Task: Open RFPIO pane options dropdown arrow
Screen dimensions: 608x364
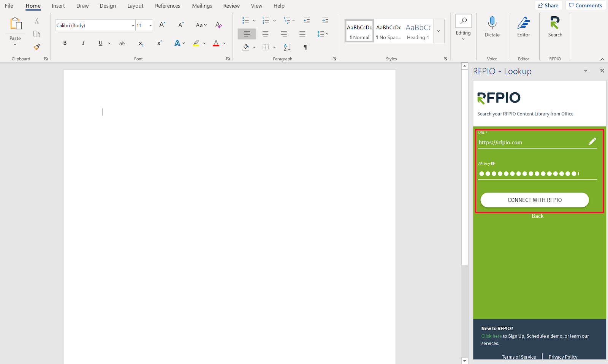Action: pyautogui.click(x=586, y=71)
